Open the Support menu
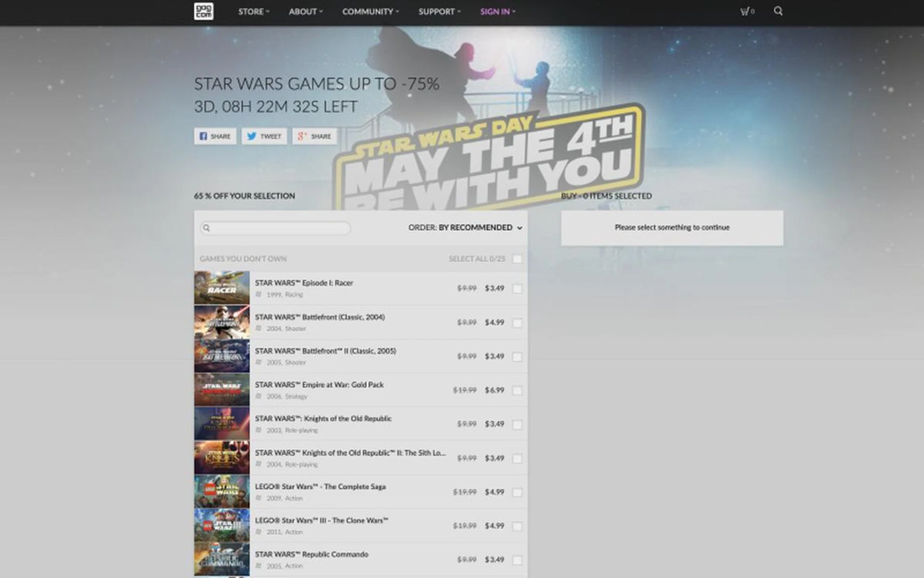The image size is (924, 578). (439, 12)
